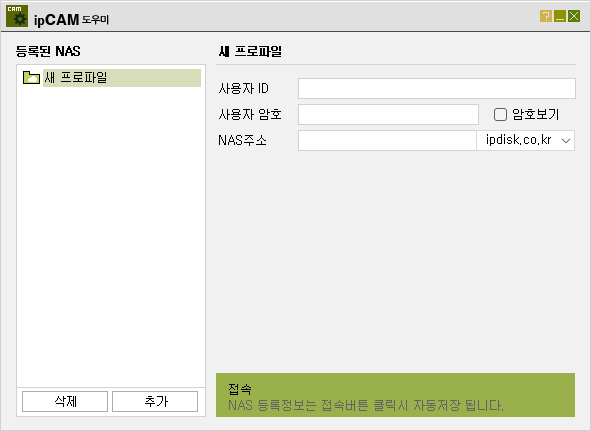Click the 추가 add button
The image size is (591, 431).
click(155, 401)
